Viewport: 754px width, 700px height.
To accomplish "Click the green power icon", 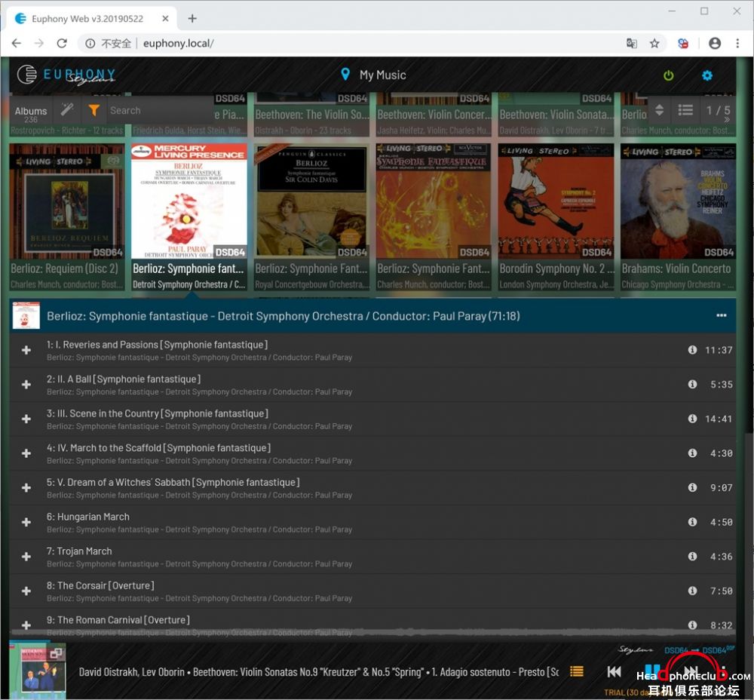I will [668, 75].
